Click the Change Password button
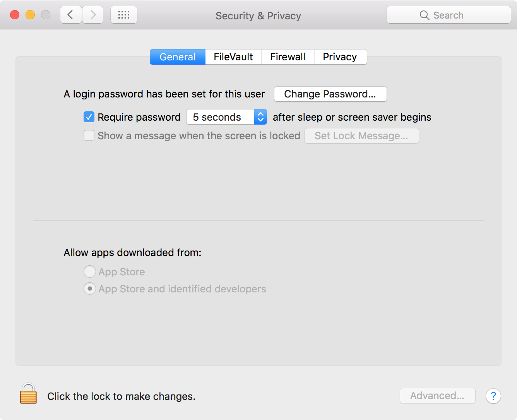517x420 pixels. click(330, 94)
